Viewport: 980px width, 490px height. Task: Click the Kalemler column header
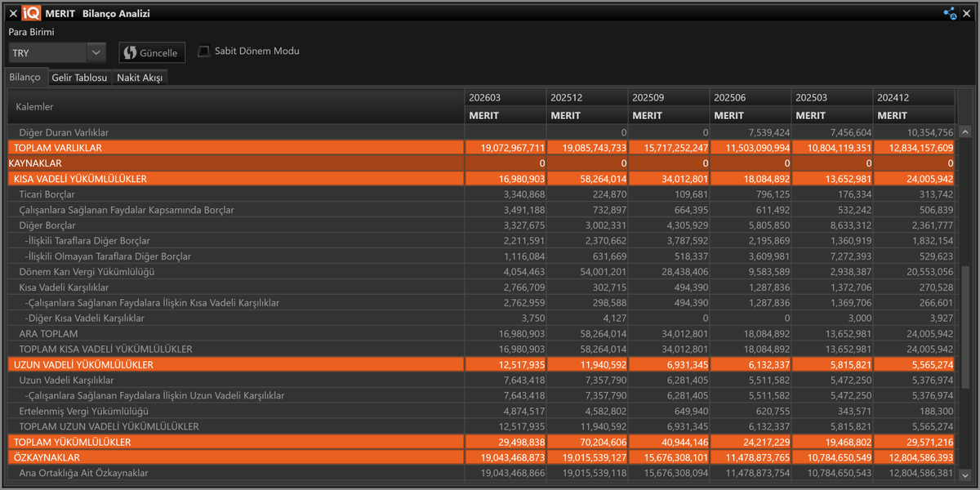point(236,107)
